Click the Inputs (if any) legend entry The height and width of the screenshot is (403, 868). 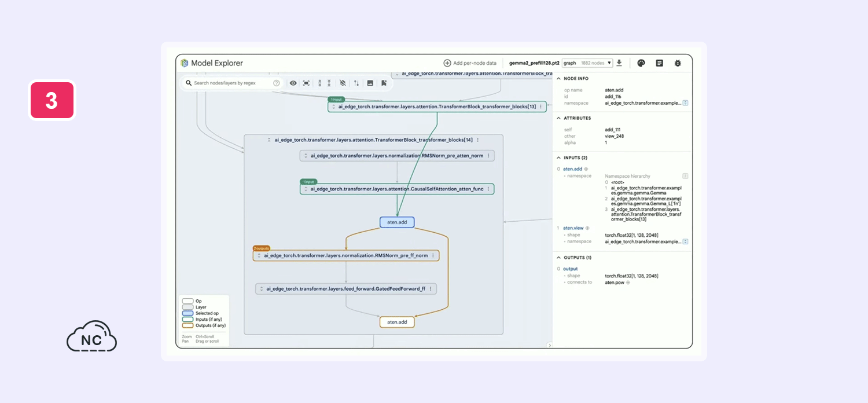[202, 320]
